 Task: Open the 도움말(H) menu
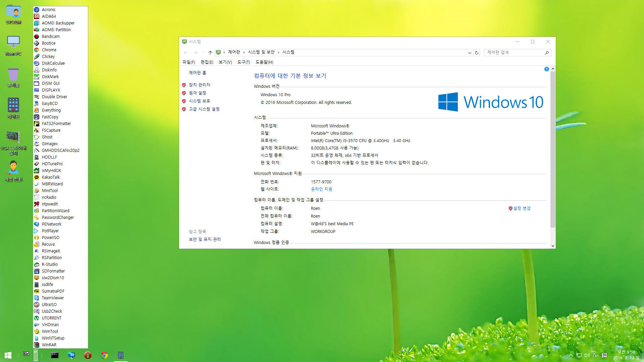pyautogui.click(x=264, y=62)
